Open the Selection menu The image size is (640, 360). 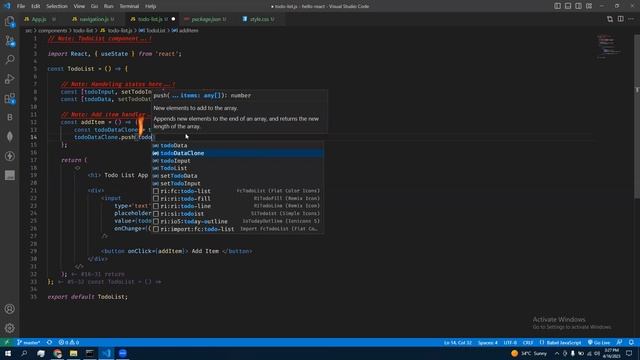click(x=57, y=6)
